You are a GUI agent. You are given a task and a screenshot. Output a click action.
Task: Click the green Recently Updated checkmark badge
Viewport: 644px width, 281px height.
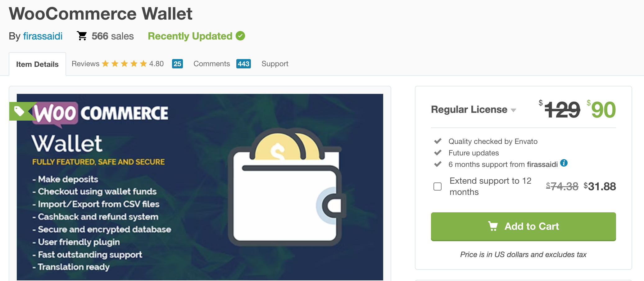[240, 36]
